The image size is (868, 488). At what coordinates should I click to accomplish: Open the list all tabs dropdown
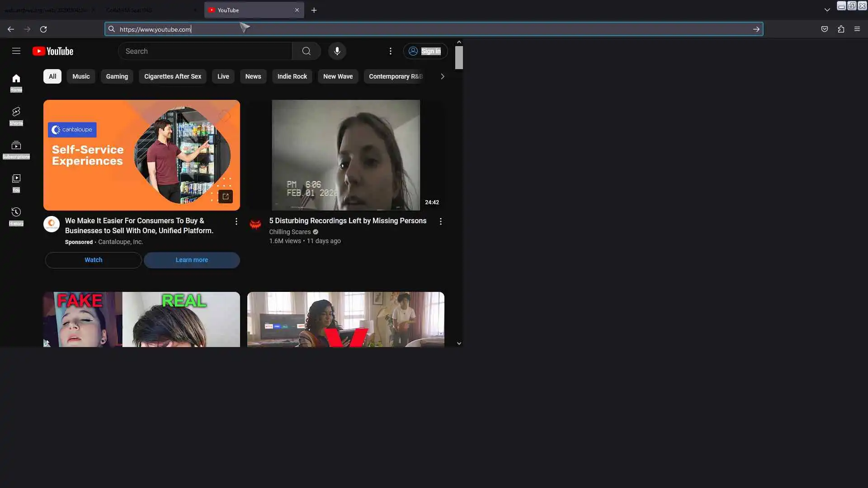pos(827,10)
